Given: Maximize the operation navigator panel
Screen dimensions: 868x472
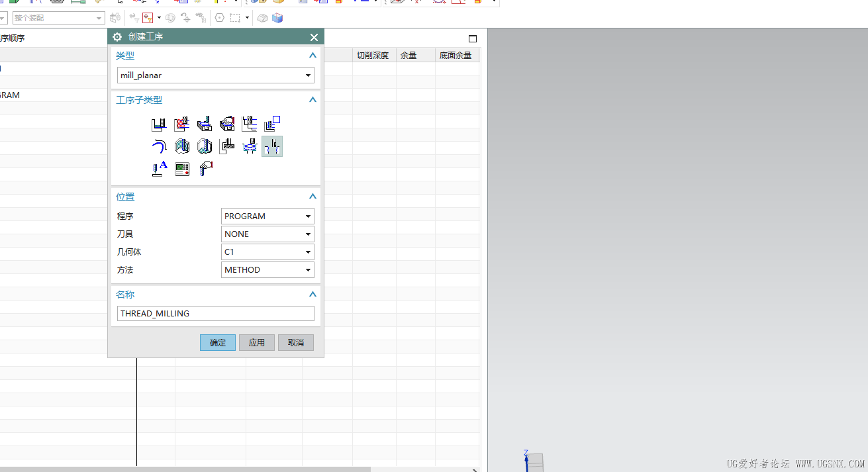Looking at the screenshot, I should 473,38.
